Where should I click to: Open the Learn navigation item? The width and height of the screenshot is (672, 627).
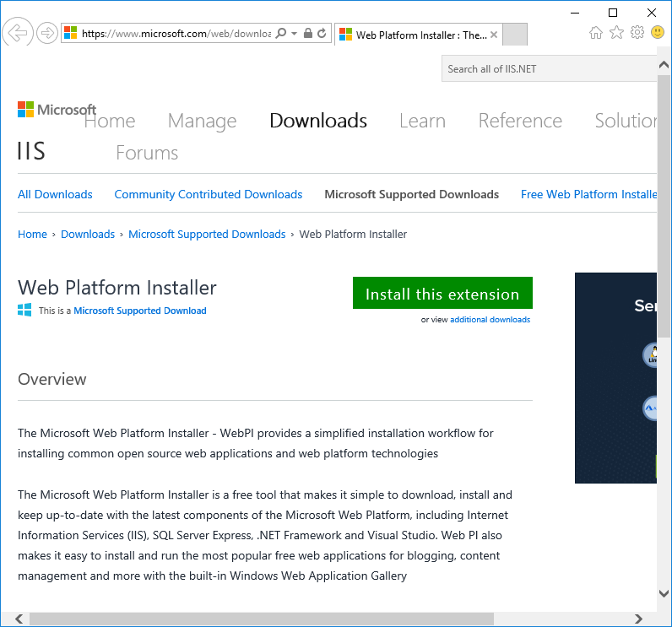(422, 121)
